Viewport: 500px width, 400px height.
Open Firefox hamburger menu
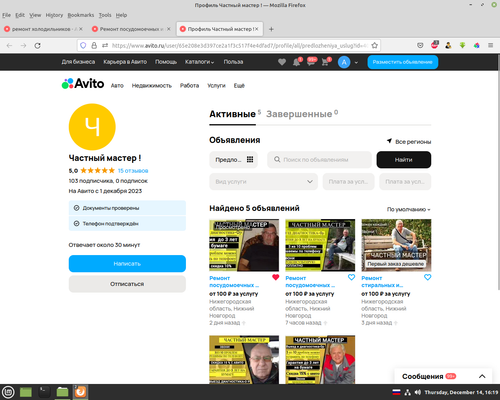click(x=490, y=45)
